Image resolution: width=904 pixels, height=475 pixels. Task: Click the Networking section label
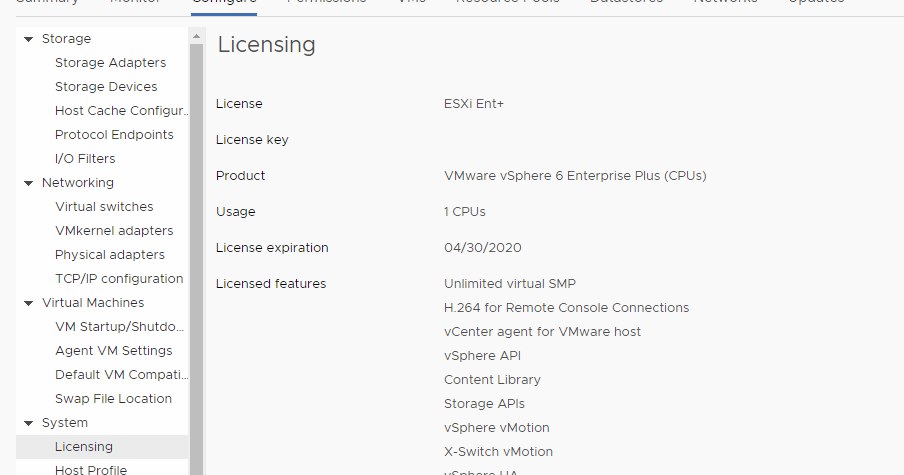[x=78, y=183]
